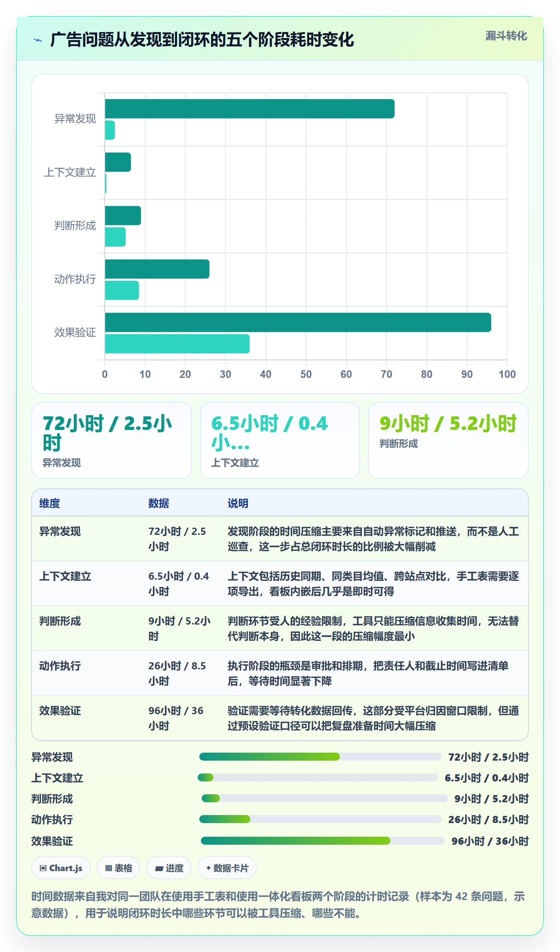Click the 维度 column header
Image resolution: width=560 pixels, height=952 pixels.
pyautogui.click(x=50, y=503)
